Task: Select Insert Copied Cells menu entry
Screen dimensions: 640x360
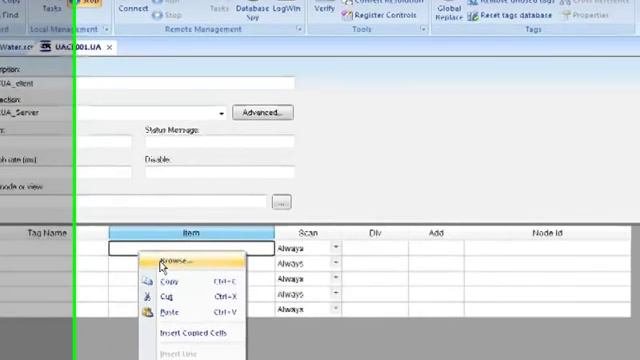Action: point(193,333)
